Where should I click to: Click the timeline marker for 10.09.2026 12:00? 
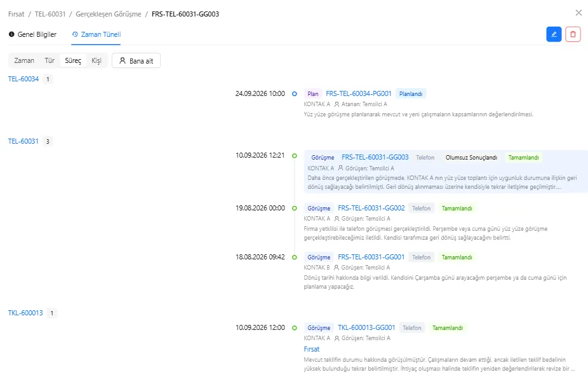295,327
